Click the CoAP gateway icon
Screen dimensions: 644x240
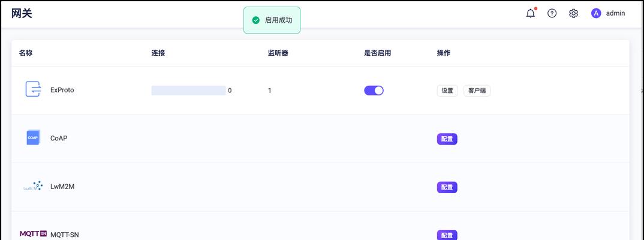(x=33, y=137)
